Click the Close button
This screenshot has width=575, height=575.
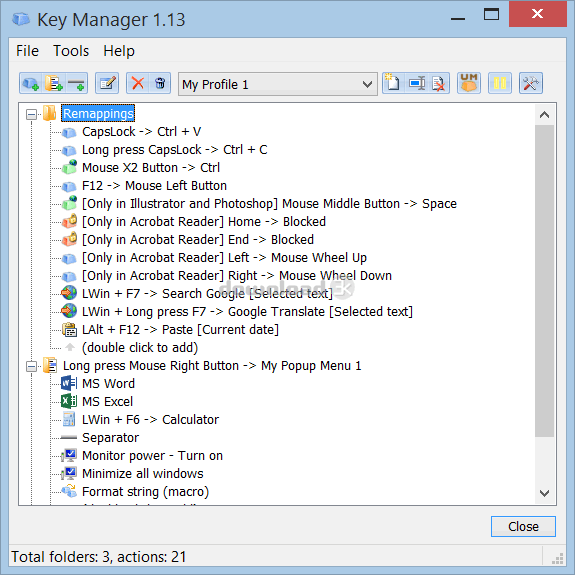coord(523,527)
